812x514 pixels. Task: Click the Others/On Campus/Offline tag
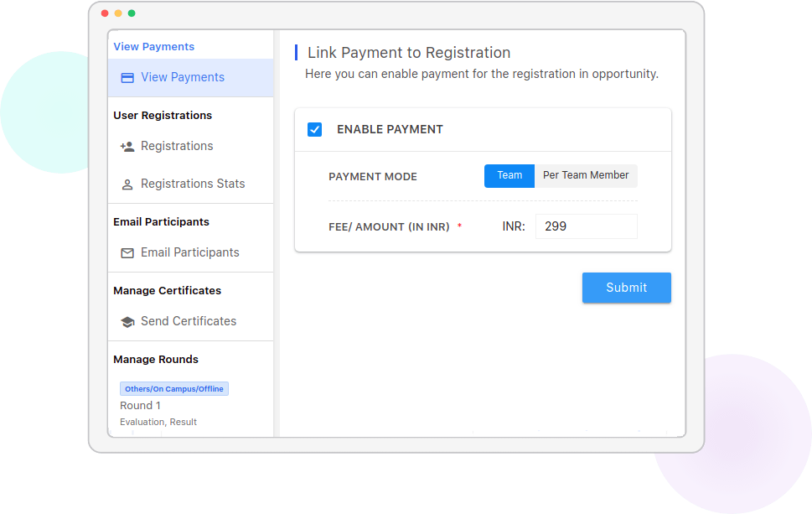coord(174,388)
